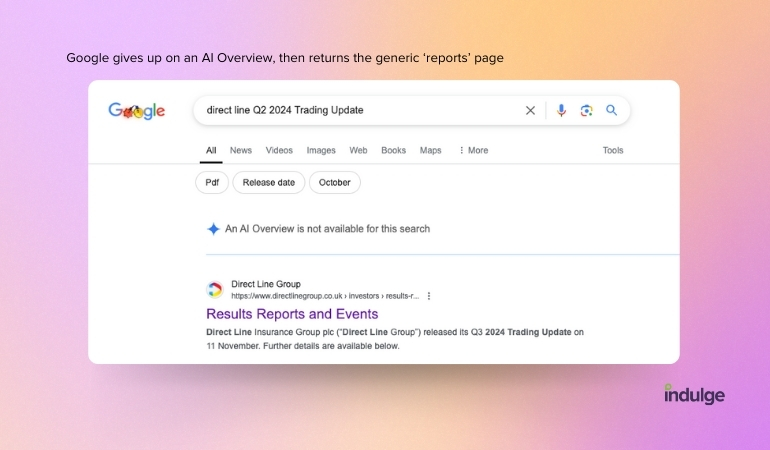Switch to the Web tab
This screenshot has width=770, height=450.
point(358,150)
